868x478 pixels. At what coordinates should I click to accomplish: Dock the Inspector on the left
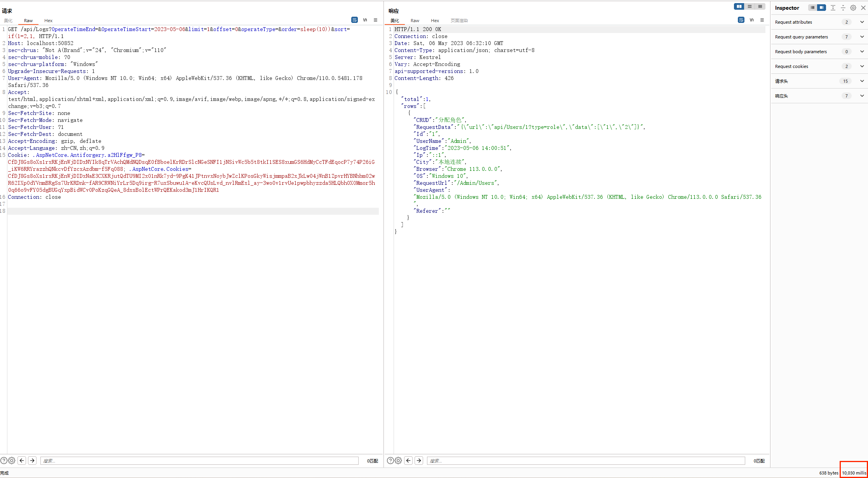pyautogui.click(x=812, y=7)
